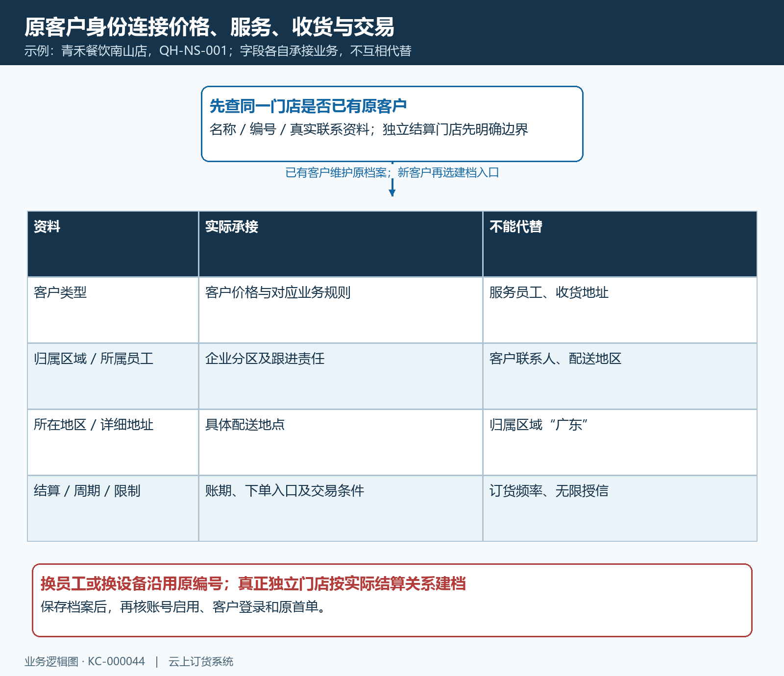784x676 pixels.
Task: Click the 实际承接 column header
Action: pyautogui.click(x=341, y=244)
